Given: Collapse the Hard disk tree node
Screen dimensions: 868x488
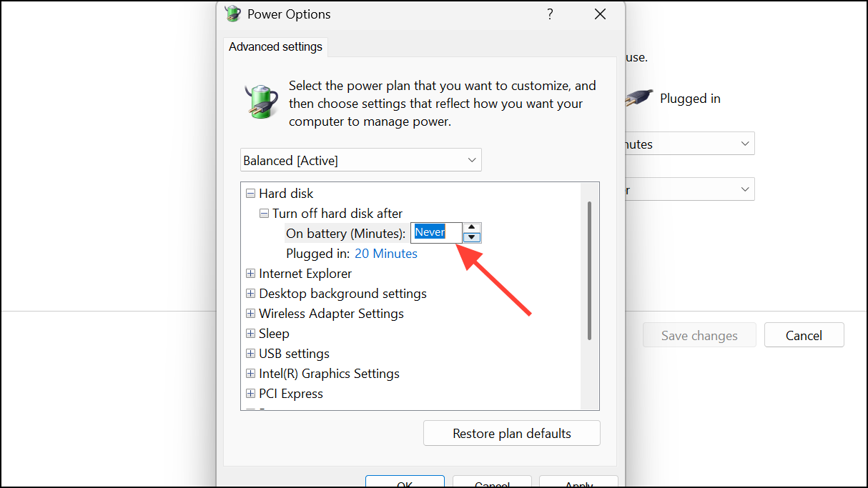Looking at the screenshot, I should click(x=250, y=194).
